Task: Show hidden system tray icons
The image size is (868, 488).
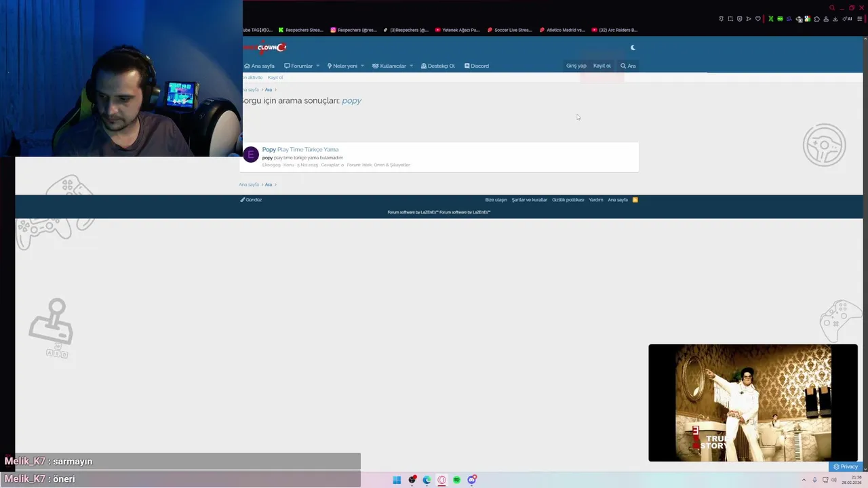Action: 804,480
